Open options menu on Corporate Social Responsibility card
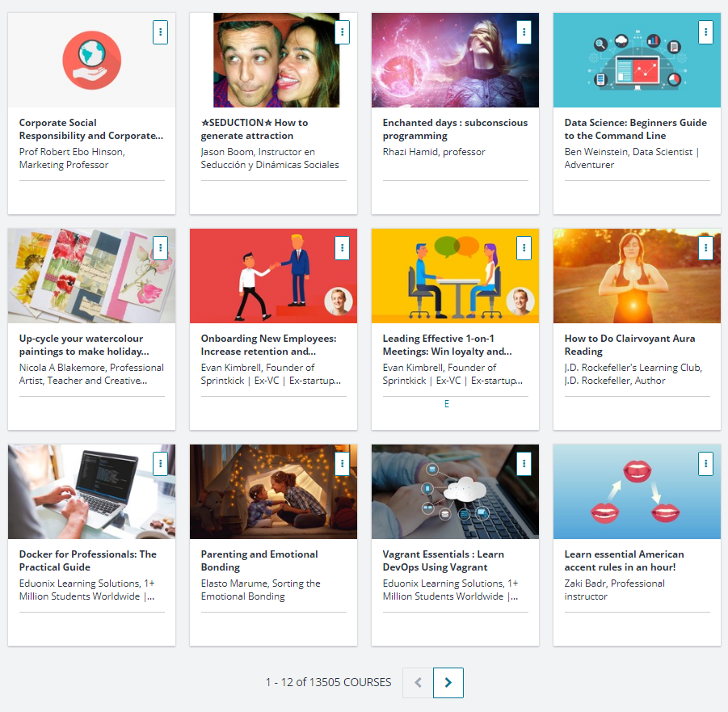Screen dimensions: 728x712 pos(160,32)
